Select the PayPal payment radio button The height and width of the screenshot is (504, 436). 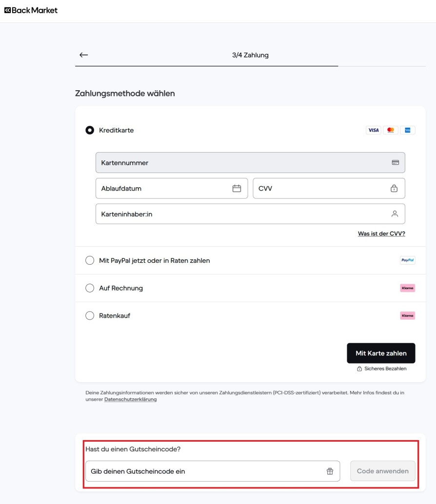tap(90, 261)
